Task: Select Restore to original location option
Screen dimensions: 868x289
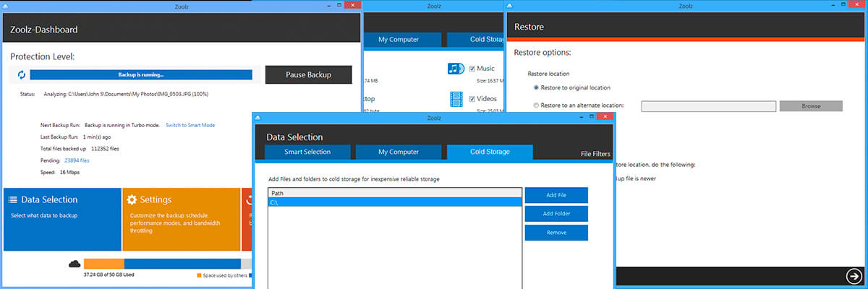Action: click(536, 87)
